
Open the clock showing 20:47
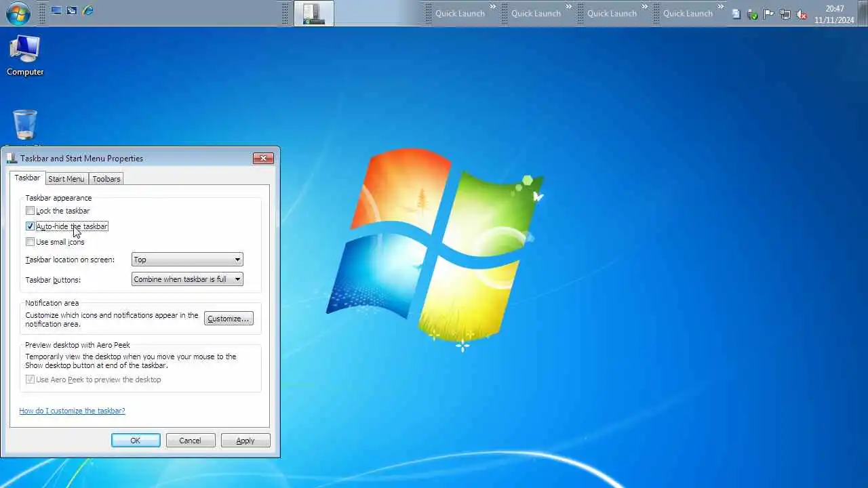[x=835, y=14]
